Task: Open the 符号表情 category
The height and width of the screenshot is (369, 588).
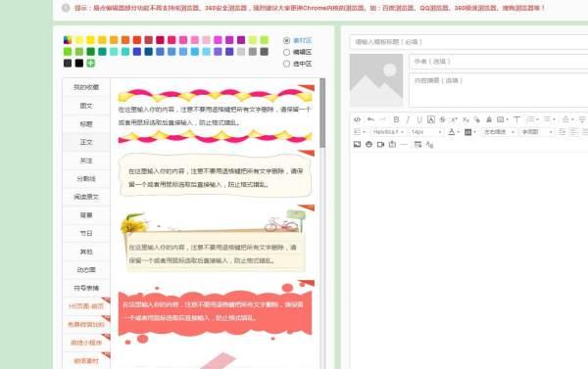Action: click(x=86, y=288)
